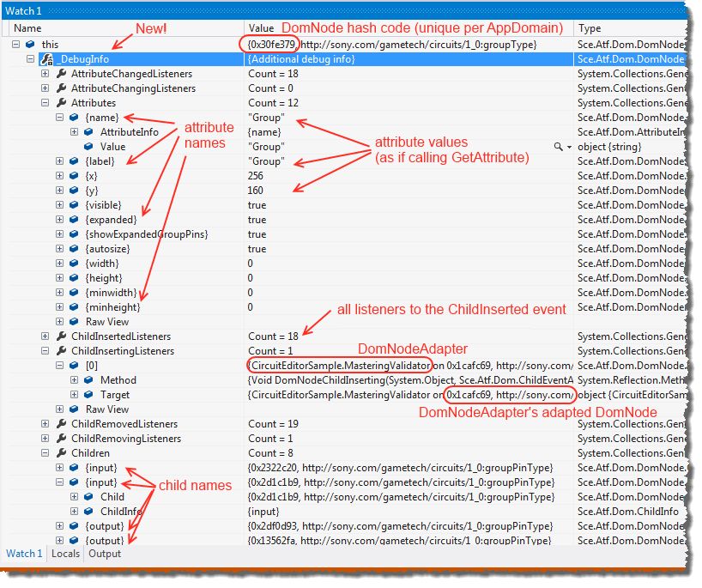Image resolution: width=702 pixels, height=588 pixels.
Task: Expand the Method node
Action: pos(75,379)
